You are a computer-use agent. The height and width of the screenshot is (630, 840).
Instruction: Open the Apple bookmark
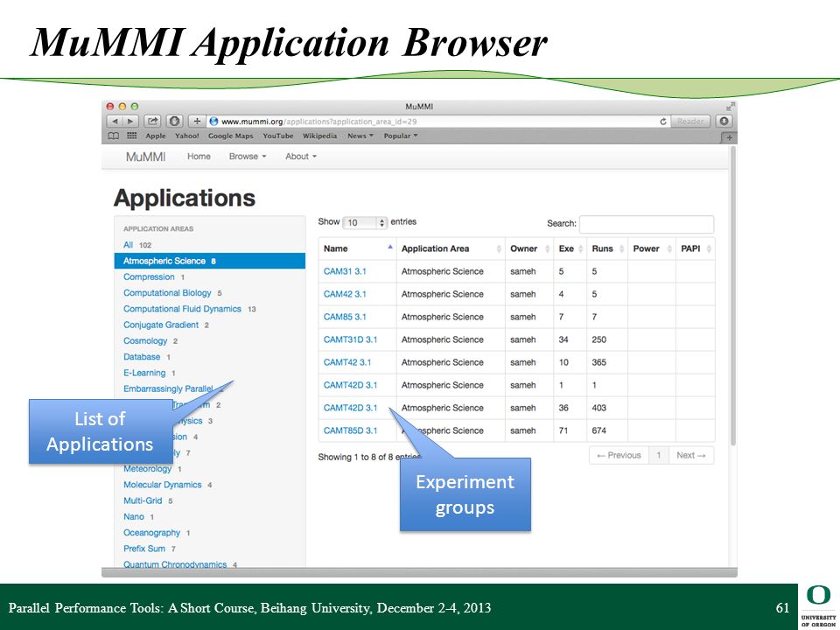point(156,136)
